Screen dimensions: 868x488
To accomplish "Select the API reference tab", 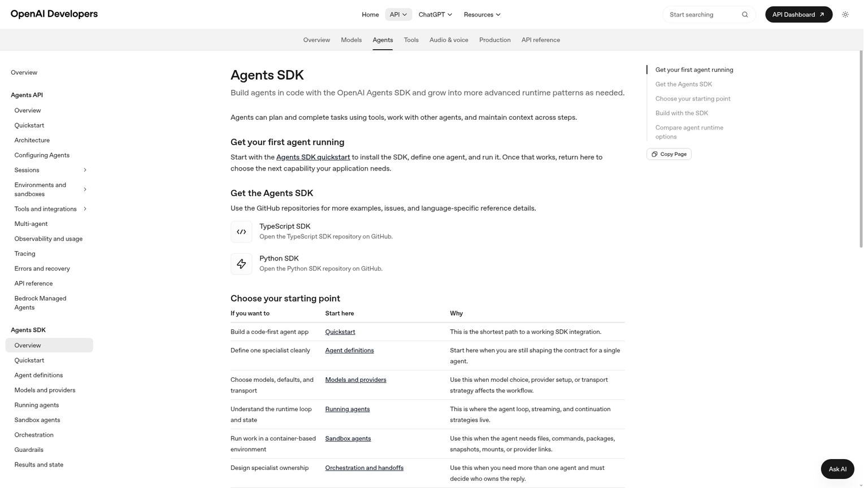I will click(540, 40).
